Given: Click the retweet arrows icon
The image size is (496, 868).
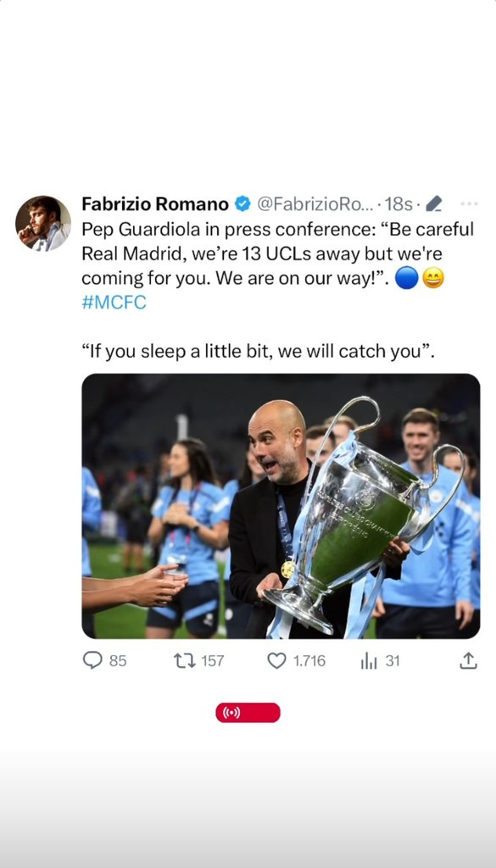Looking at the screenshot, I should pos(184,660).
